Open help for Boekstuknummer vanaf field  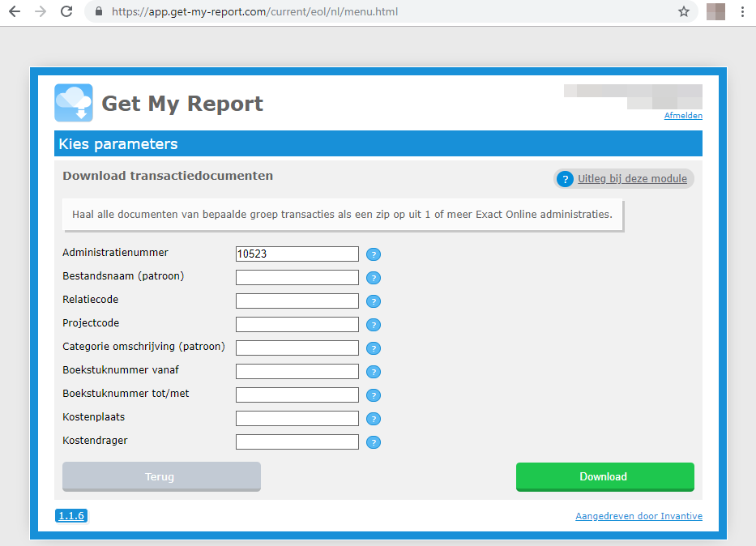374,372
